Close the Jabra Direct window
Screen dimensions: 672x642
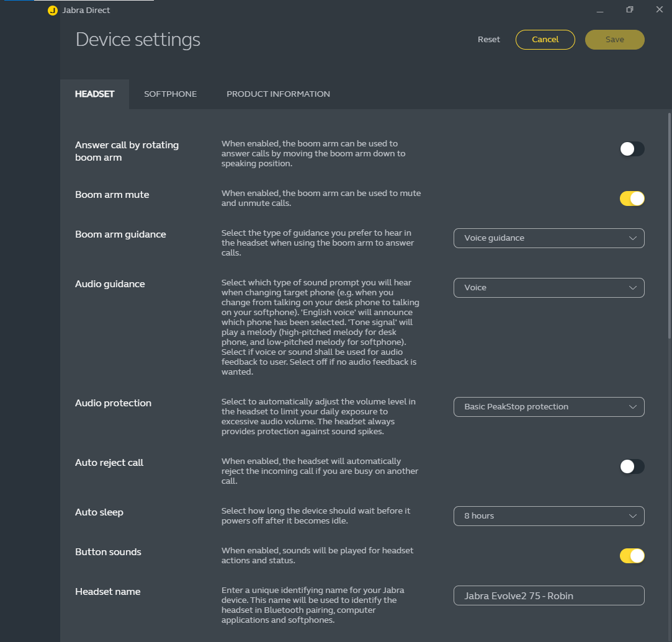659,10
